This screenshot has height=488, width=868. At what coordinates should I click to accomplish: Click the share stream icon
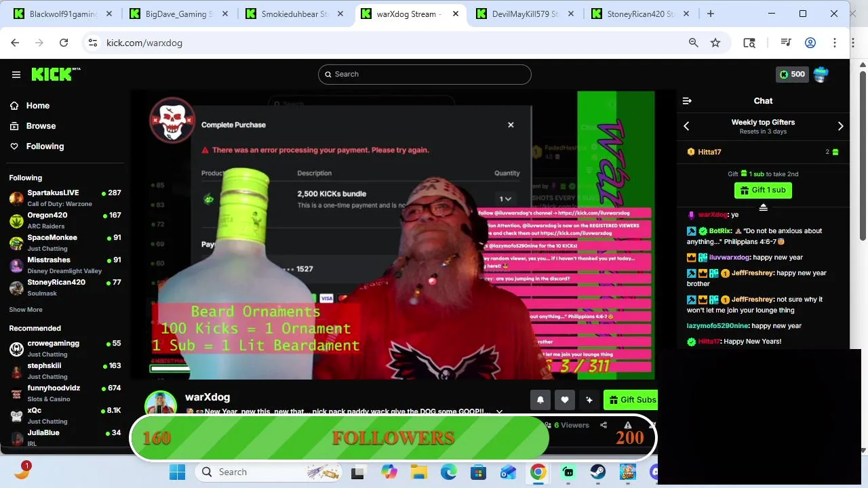604,426
